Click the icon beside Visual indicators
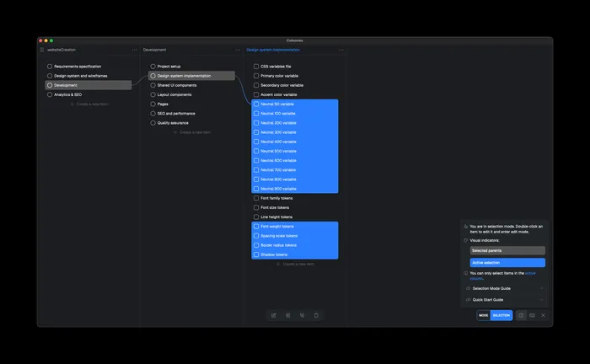The width and height of the screenshot is (590, 364). coord(466,240)
